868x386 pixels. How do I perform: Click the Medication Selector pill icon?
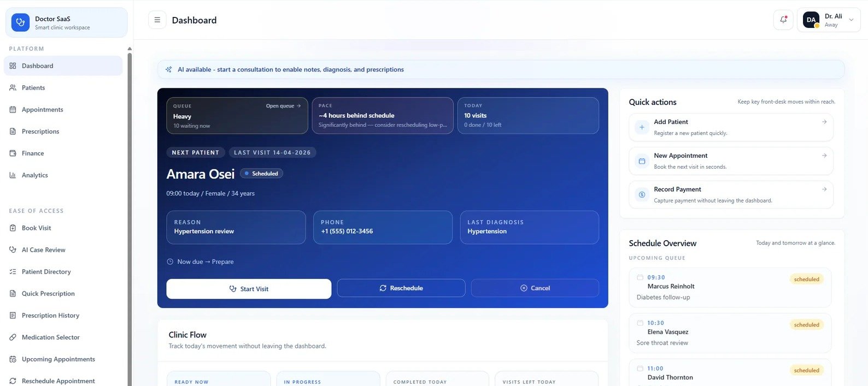[x=13, y=337]
